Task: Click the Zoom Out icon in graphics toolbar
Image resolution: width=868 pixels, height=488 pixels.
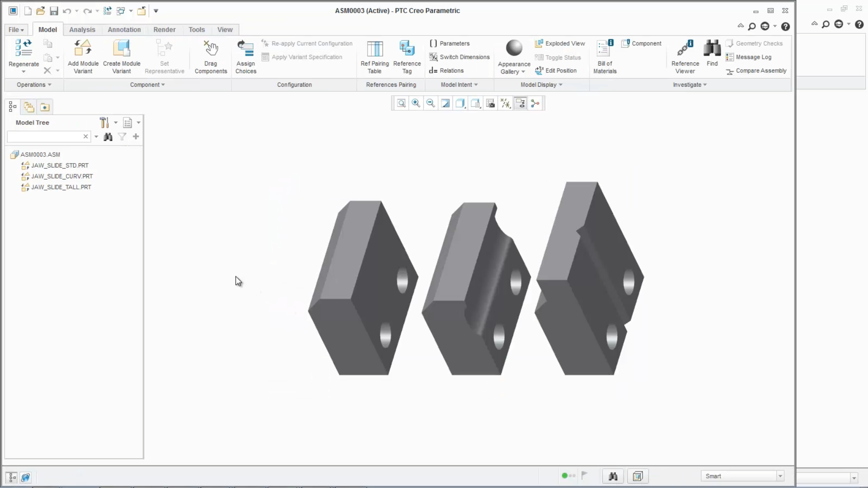Action: coord(431,103)
